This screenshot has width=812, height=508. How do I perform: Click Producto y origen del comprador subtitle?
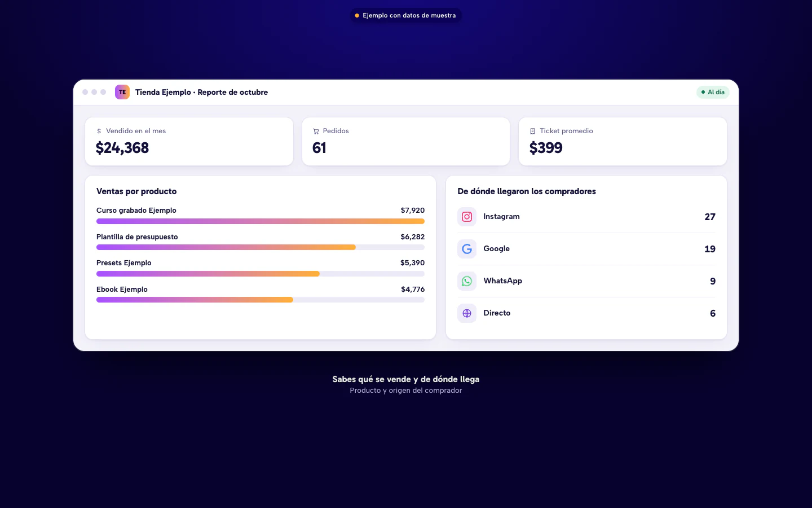coord(406,391)
